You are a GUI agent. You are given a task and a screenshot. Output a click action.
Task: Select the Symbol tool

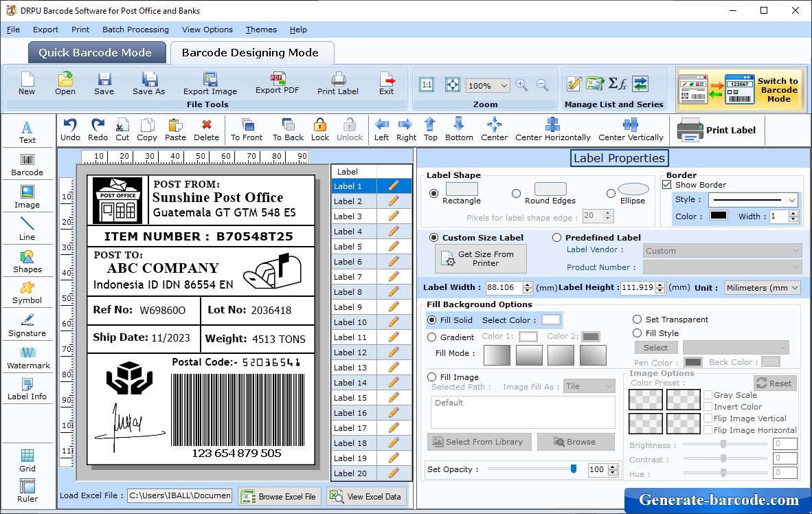tap(27, 293)
